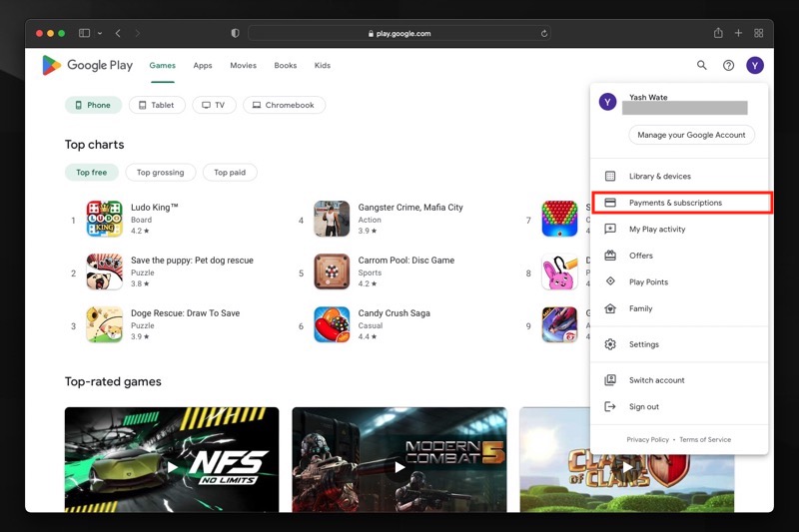
Task: Click the Google Play search icon
Action: 702,66
